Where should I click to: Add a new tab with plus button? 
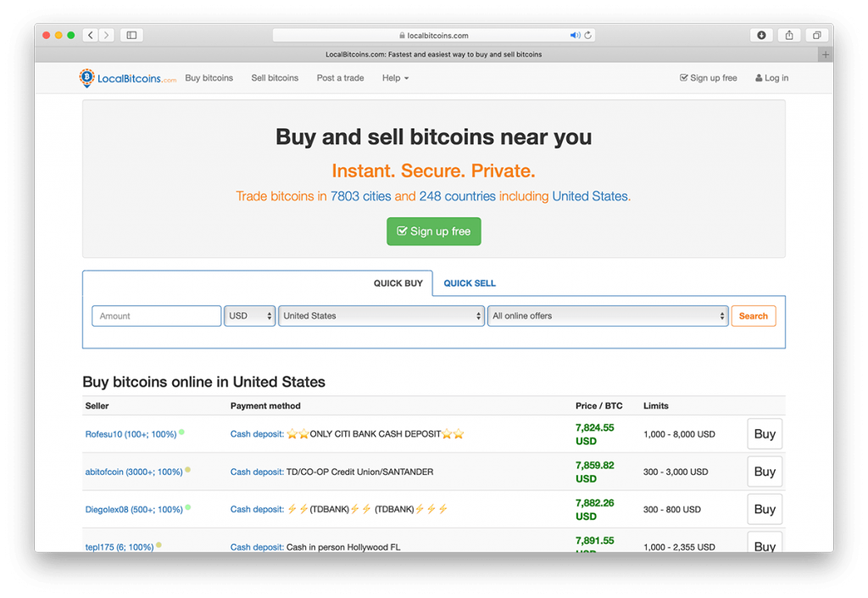(826, 54)
